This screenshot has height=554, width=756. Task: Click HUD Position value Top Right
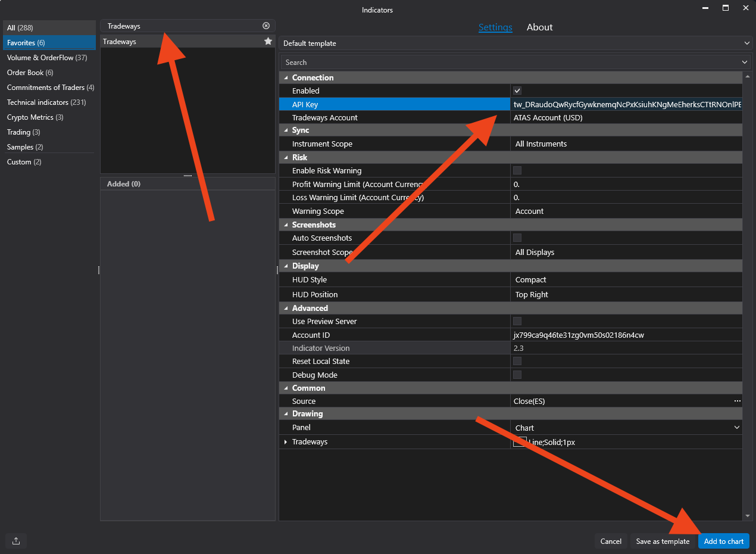(x=627, y=294)
